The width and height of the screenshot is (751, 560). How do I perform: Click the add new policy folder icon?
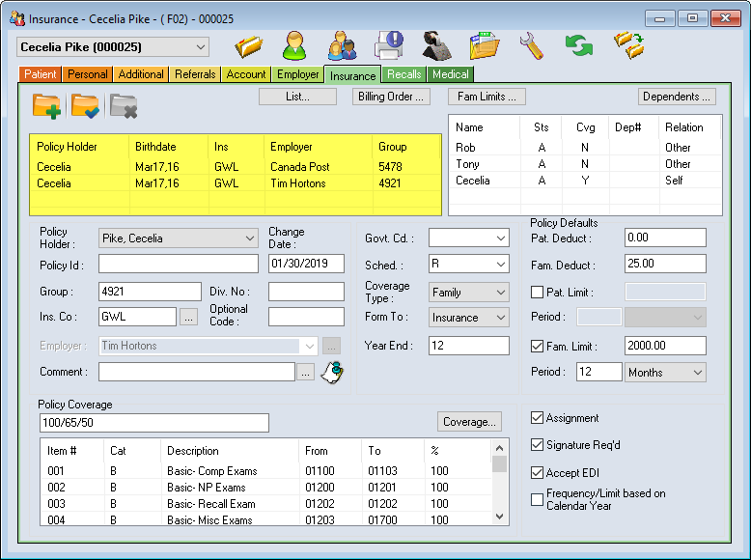pos(47,105)
